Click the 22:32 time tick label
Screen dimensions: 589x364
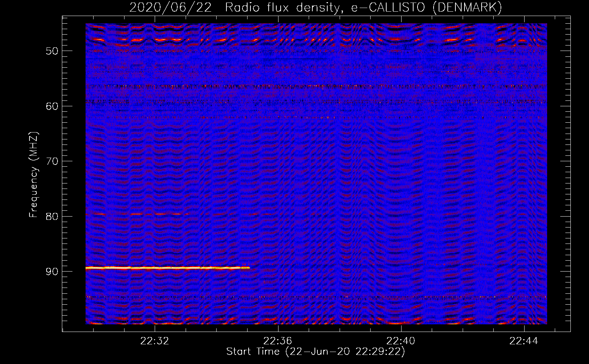155,341
